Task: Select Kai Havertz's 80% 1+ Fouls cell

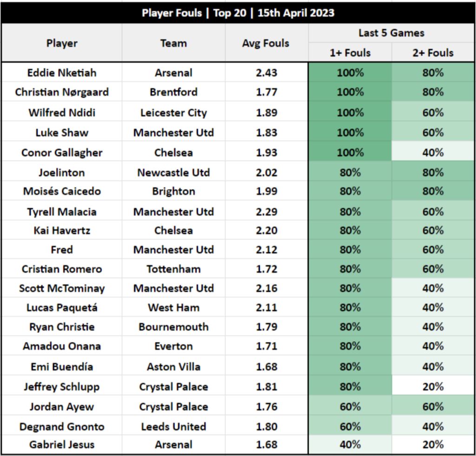Action: click(x=350, y=230)
